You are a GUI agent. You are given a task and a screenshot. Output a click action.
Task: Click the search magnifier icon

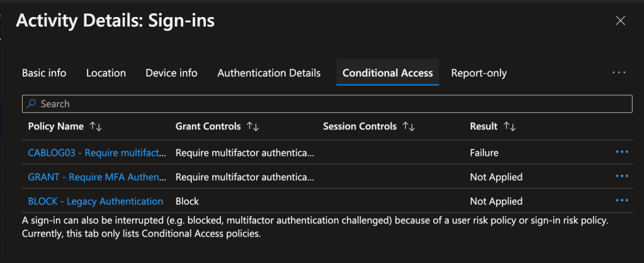coord(31,103)
